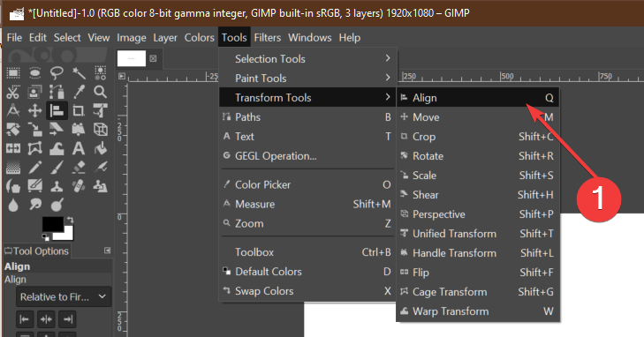Swap foreground and background colors arrow icon
This screenshot has width=644, height=337.
[71, 221]
